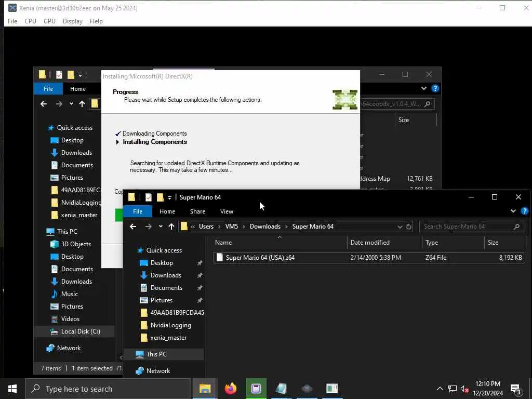Show hidden system tray icons
Screen dimensions: 532x399
(440, 389)
